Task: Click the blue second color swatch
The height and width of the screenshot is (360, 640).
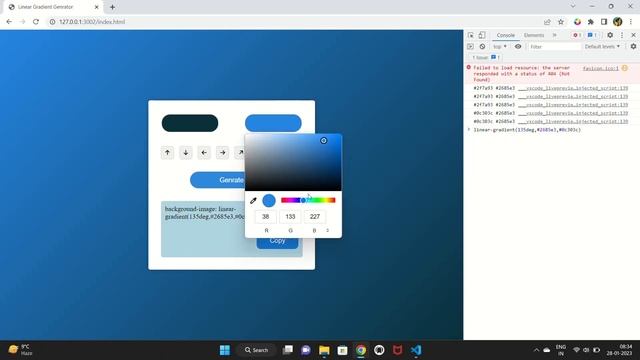Action: tap(273, 123)
